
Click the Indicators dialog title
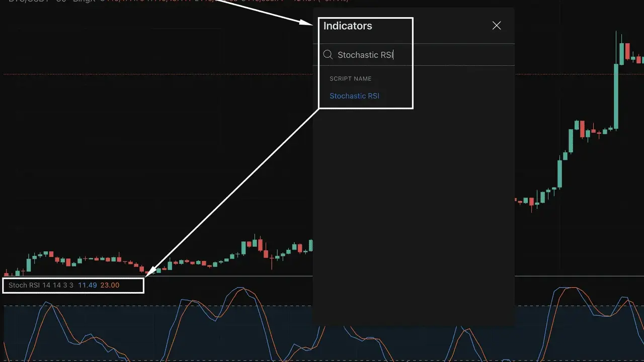point(348,26)
